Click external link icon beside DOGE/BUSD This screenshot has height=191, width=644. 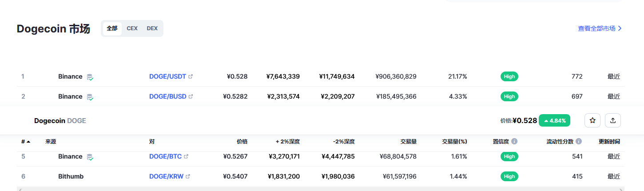pyautogui.click(x=191, y=96)
